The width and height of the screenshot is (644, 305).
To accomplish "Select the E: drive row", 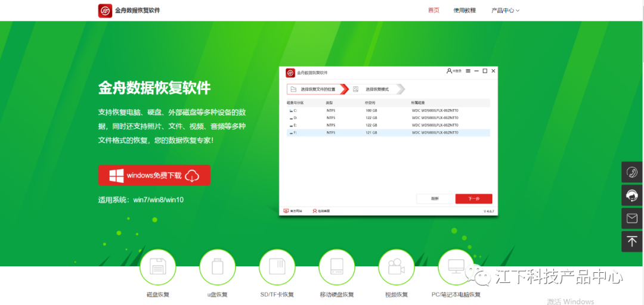I will point(388,125).
